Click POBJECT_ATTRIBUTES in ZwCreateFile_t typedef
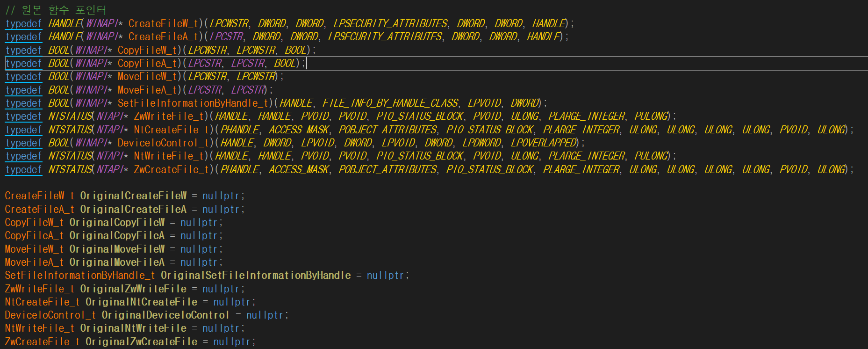Viewport: 868px width, 349px height. pyautogui.click(x=388, y=169)
